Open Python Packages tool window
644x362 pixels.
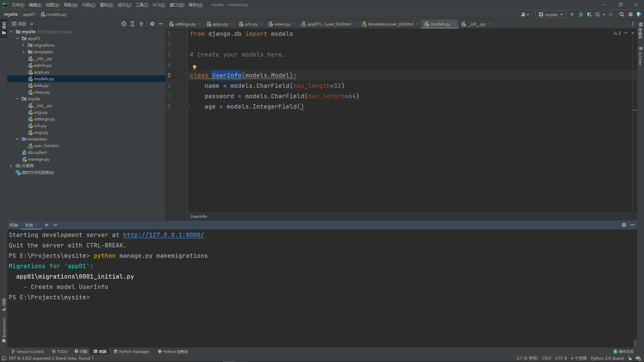[131, 352]
